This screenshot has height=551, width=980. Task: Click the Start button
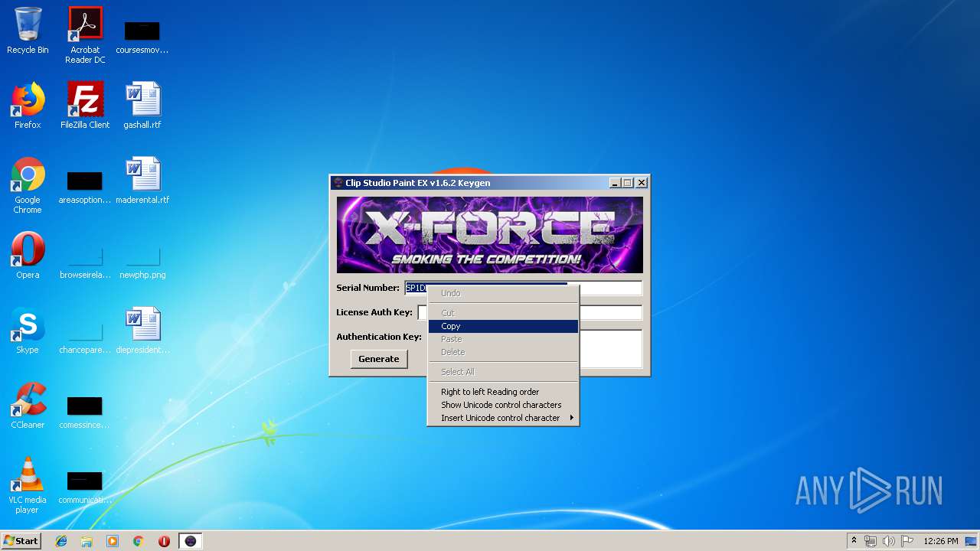point(21,541)
